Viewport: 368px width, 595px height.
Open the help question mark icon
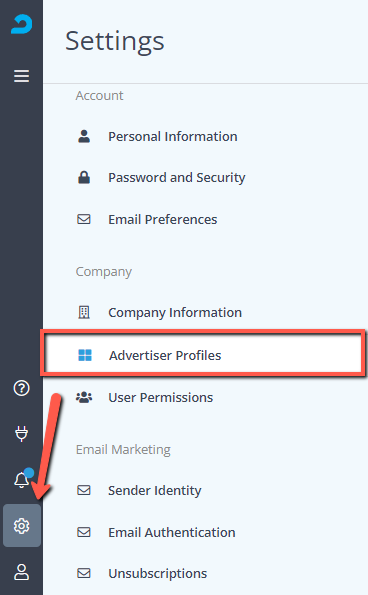21,388
